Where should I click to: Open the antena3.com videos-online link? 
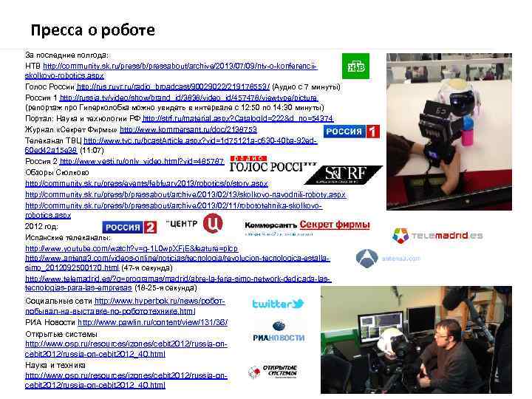click(x=177, y=263)
